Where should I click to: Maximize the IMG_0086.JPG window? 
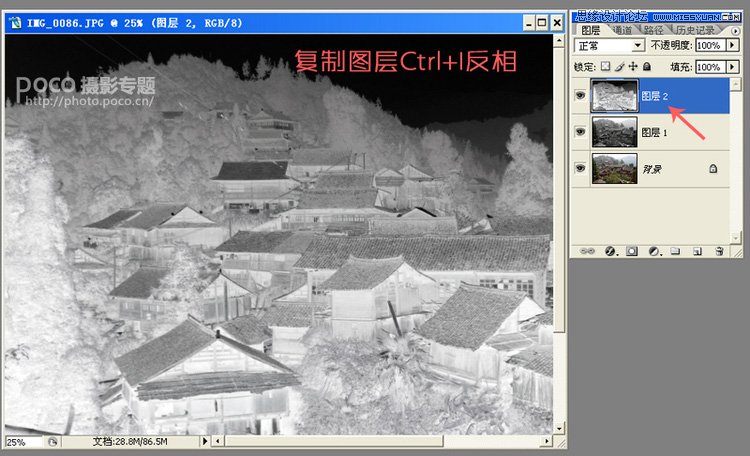click(x=542, y=23)
